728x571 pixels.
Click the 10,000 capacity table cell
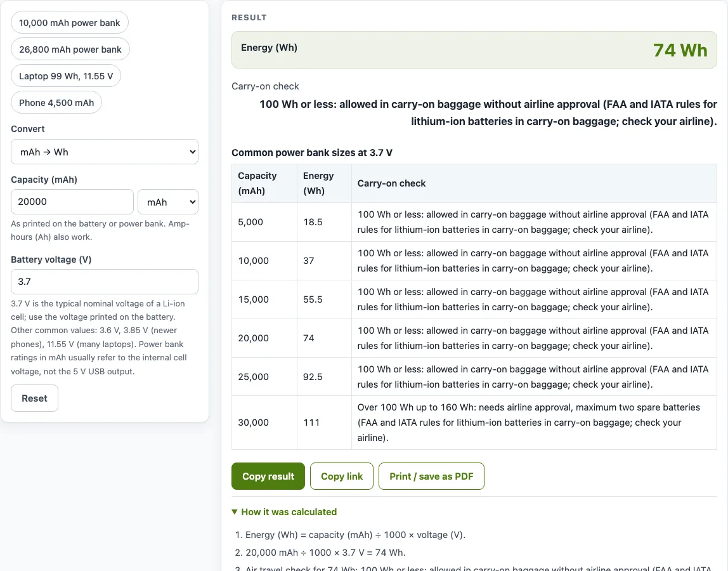(264, 261)
